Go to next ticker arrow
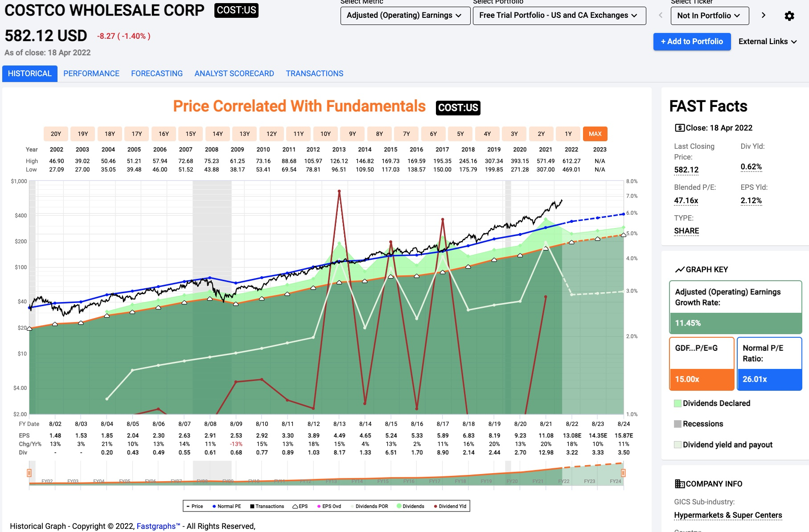The image size is (809, 532). click(764, 15)
